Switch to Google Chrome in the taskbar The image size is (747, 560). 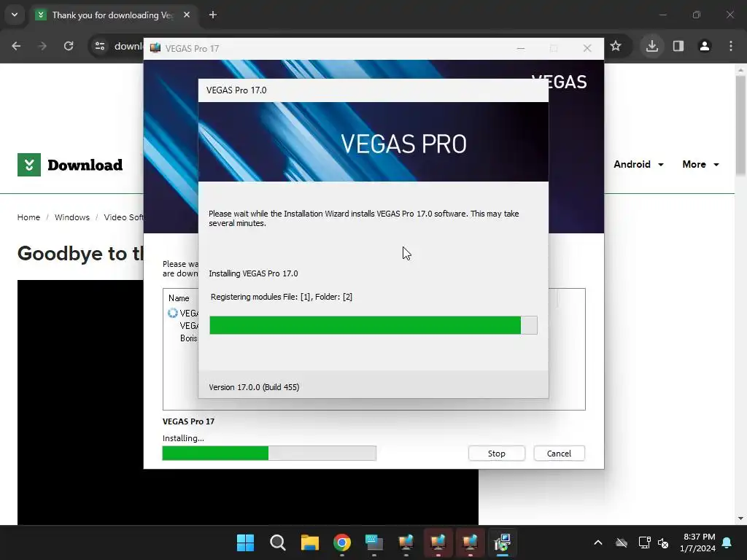[x=342, y=542]
